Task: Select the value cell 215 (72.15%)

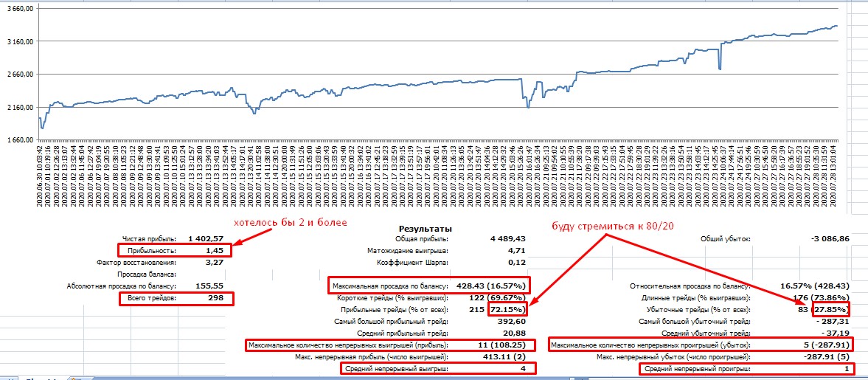Action: coord(497,310)
